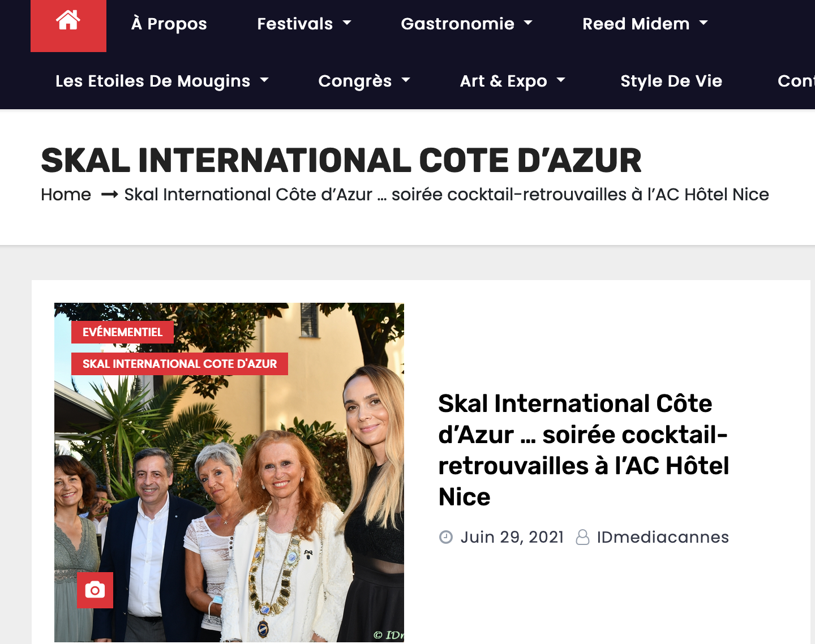Select the SKAL INTERNATIONAL COTE D'AZUR red tag
Image resolution: width=815 pixels, height=644 pixels.
click(179, 364)
